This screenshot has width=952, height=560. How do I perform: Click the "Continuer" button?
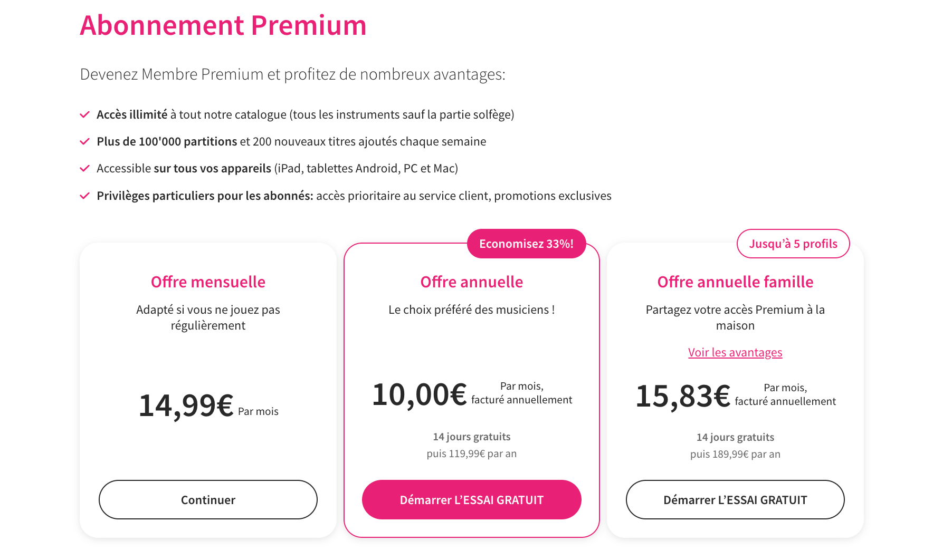coord(208,499)
